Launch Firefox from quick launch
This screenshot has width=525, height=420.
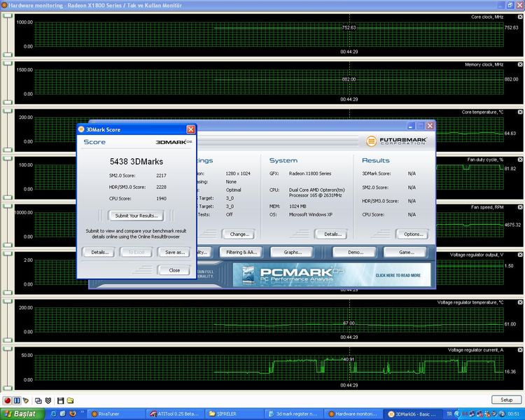click(x=72, y=414)
